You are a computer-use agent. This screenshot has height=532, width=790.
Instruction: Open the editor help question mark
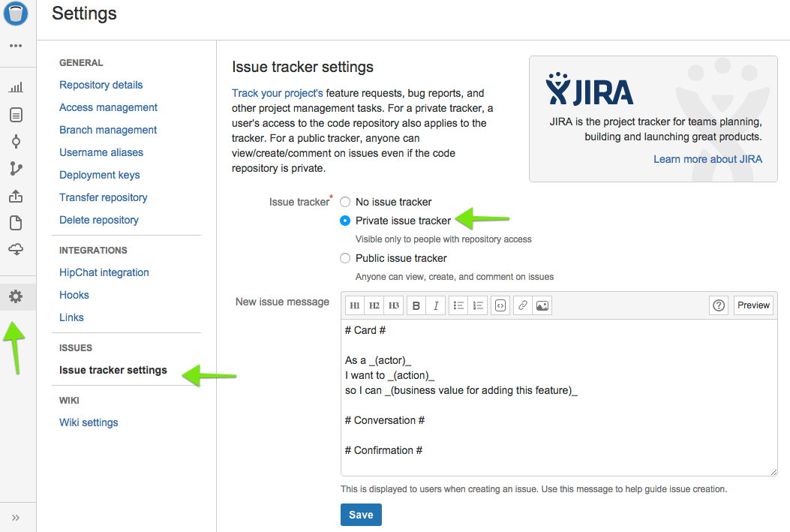point(719,305)
